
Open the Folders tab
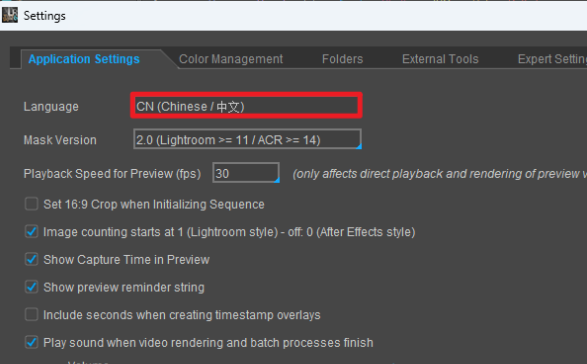343,59
